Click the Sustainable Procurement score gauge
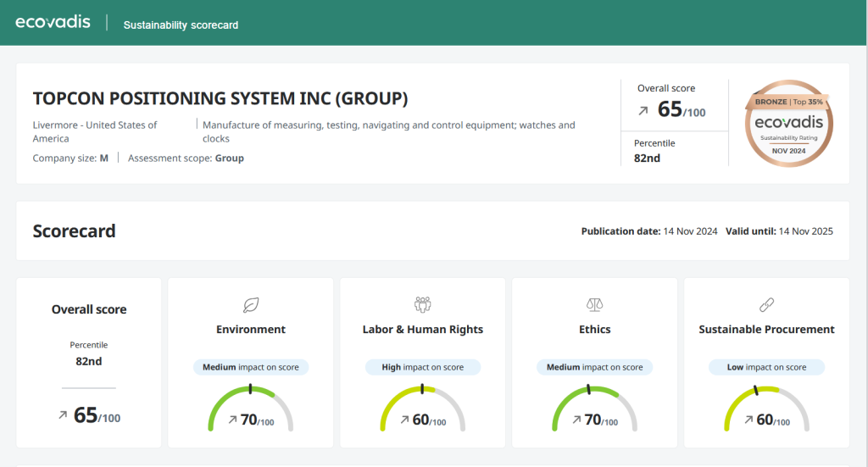 766,409
